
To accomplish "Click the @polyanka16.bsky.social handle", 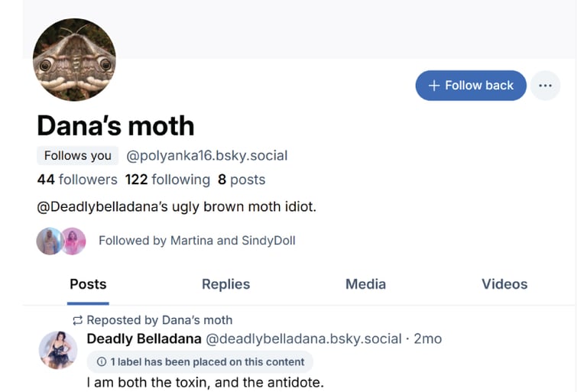I will [207, 156].
